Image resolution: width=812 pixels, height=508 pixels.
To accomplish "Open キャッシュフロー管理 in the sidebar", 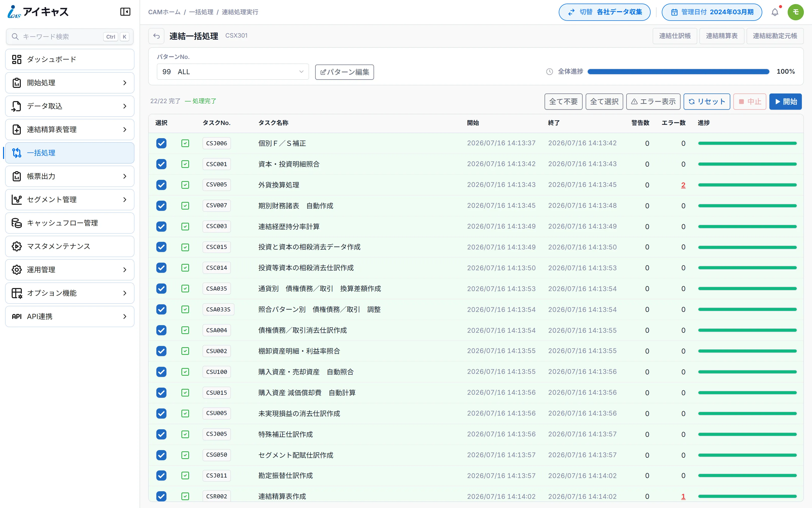I will [x=70, y=223].
